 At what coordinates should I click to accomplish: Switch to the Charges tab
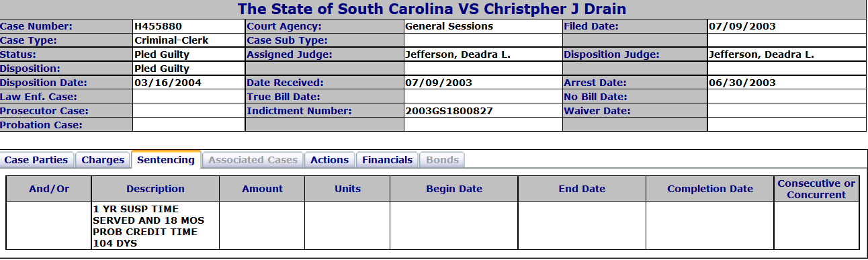click(x=103, y=160)
